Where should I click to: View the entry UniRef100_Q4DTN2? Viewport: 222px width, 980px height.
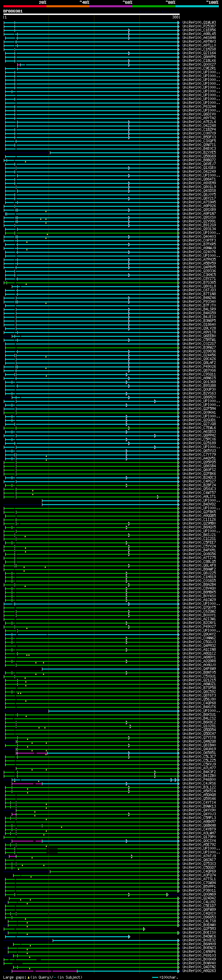point(199,967)
